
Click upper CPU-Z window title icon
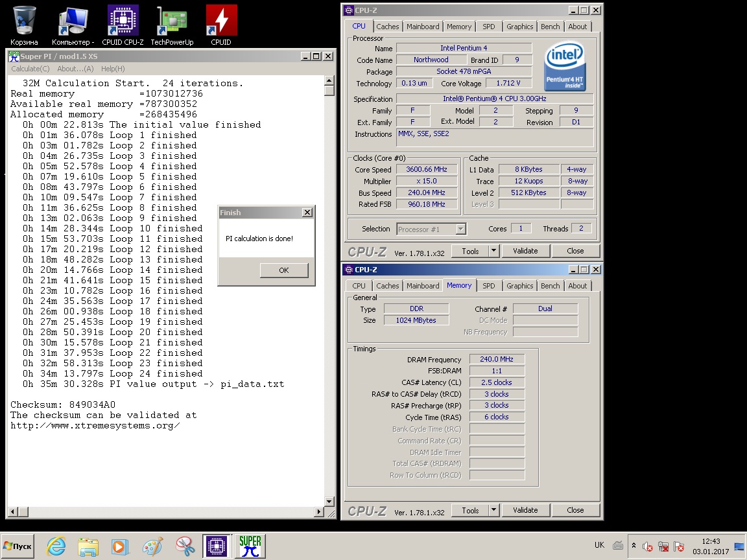(x=349, y=10)
